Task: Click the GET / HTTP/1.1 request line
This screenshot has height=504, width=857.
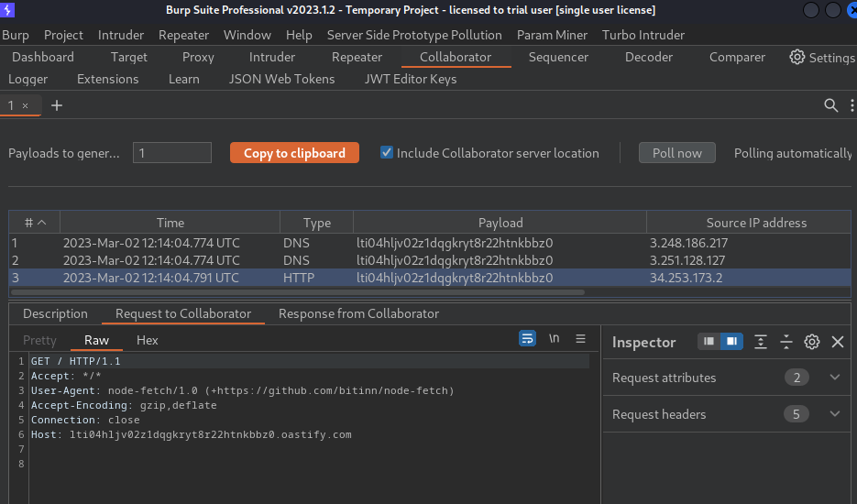Action: tap(75, 361)
